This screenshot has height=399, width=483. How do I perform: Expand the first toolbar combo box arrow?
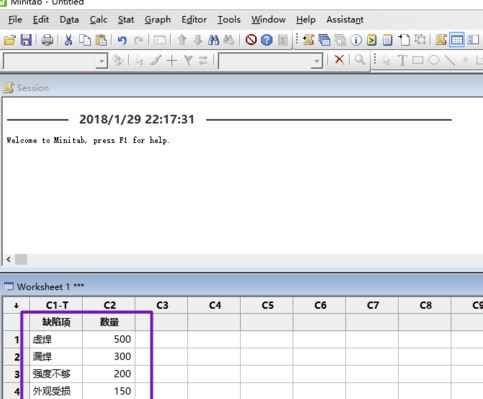tap(101, 61)
